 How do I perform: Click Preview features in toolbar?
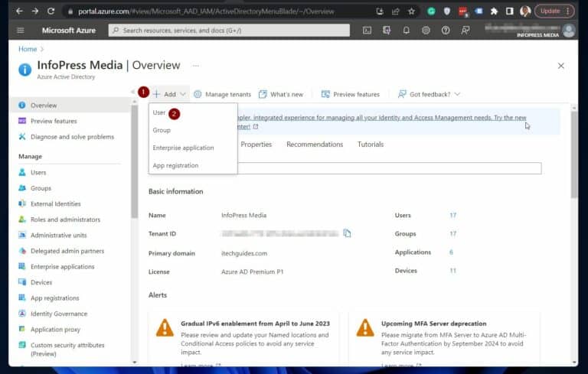coord(351,94)
